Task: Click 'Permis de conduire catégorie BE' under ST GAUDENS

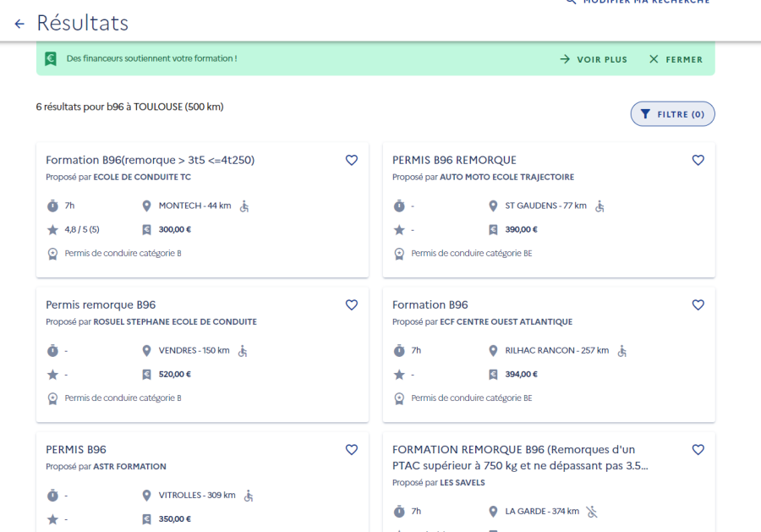Action: (472, 254)
